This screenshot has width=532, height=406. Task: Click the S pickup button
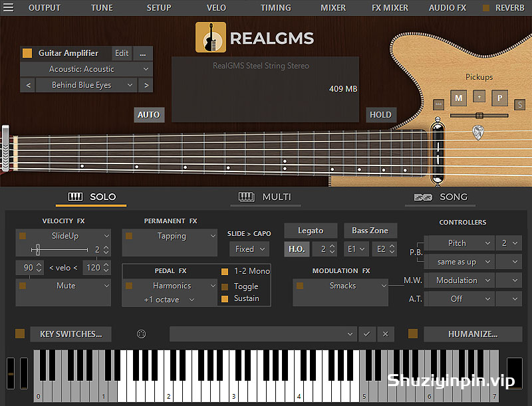tap(520, 105)
